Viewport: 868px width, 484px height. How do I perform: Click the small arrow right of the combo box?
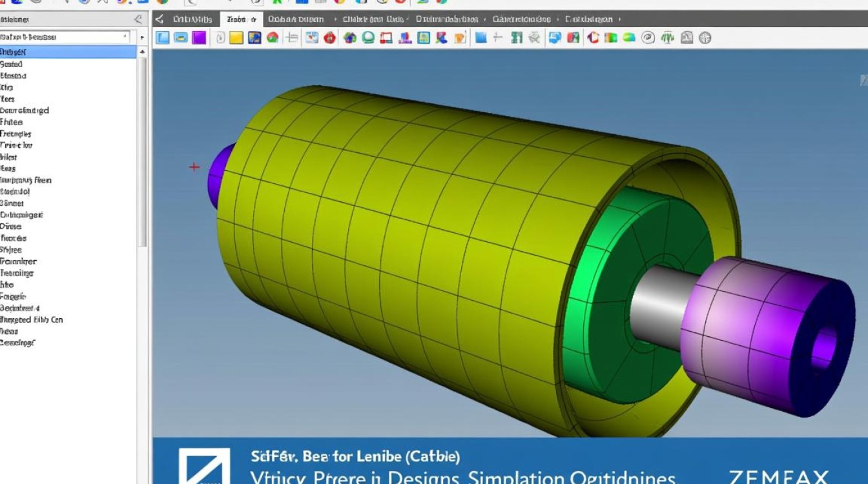click(142, 38)
